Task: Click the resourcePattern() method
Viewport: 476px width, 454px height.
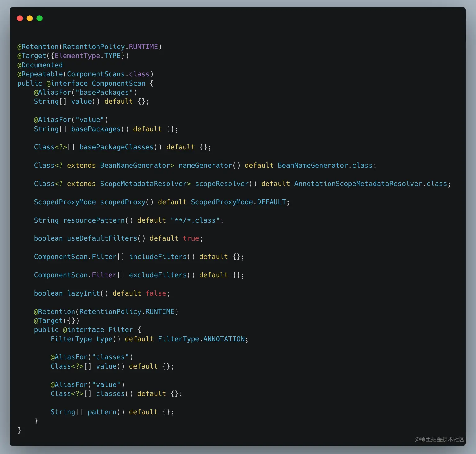Action: 98,220
